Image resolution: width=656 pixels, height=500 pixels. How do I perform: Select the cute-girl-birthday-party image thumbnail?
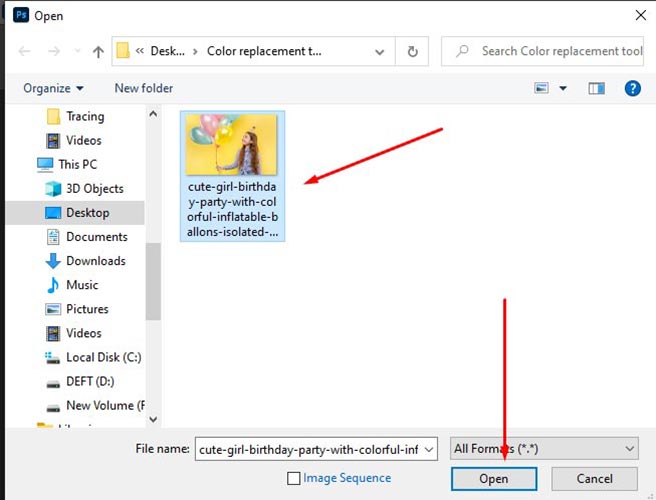tap(231, 145)
